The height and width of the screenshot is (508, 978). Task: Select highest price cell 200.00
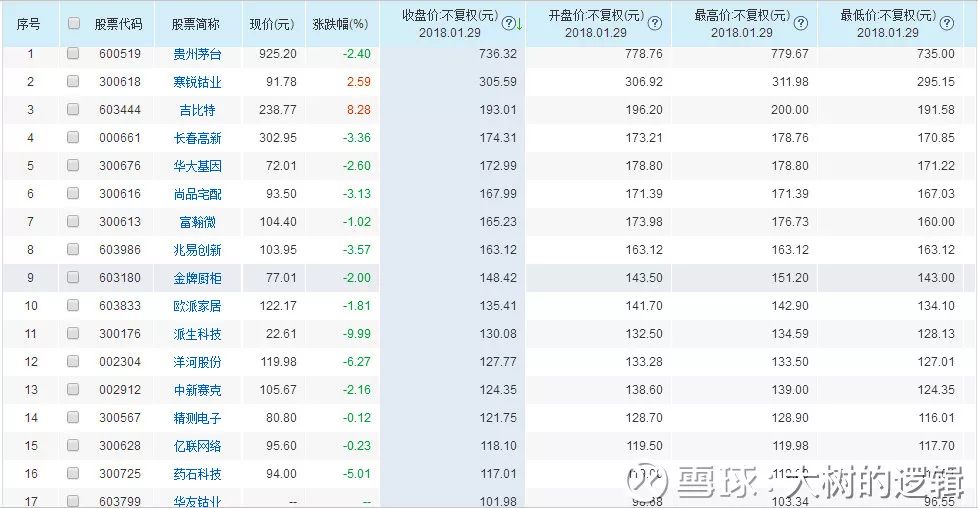click(790, 110)
